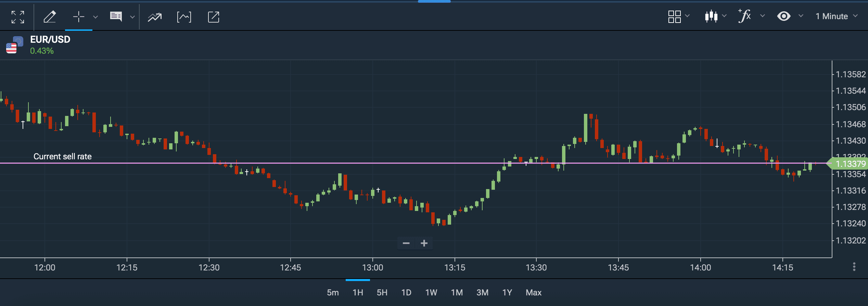Click the pop-out external window icon
The image size is (868, 306).
(214, 17)
